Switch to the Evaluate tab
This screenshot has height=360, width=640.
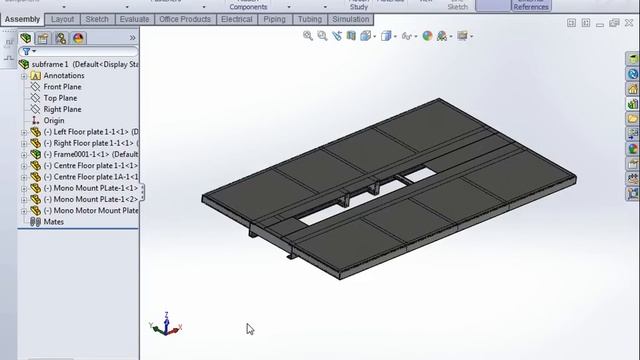134,19
